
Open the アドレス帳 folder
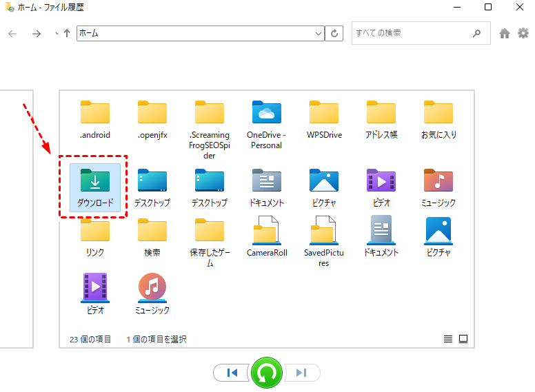tap(381, 120)
